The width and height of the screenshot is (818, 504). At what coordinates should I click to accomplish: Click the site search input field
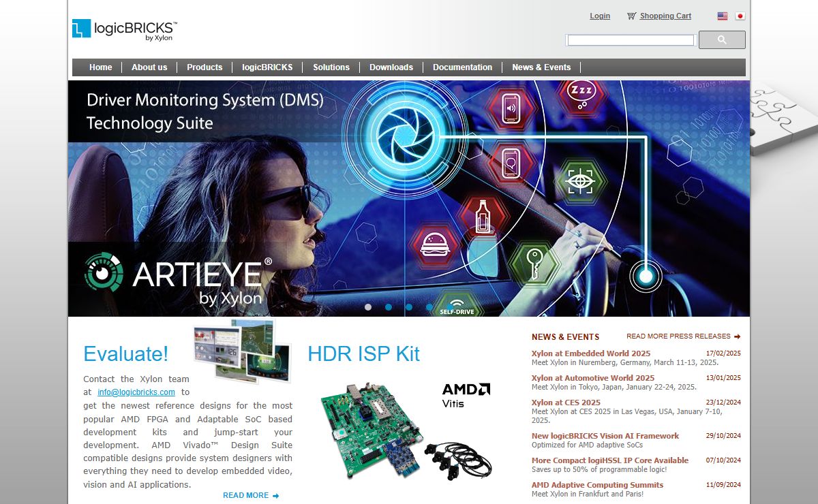pyautogui.click(x=631, y=40)
